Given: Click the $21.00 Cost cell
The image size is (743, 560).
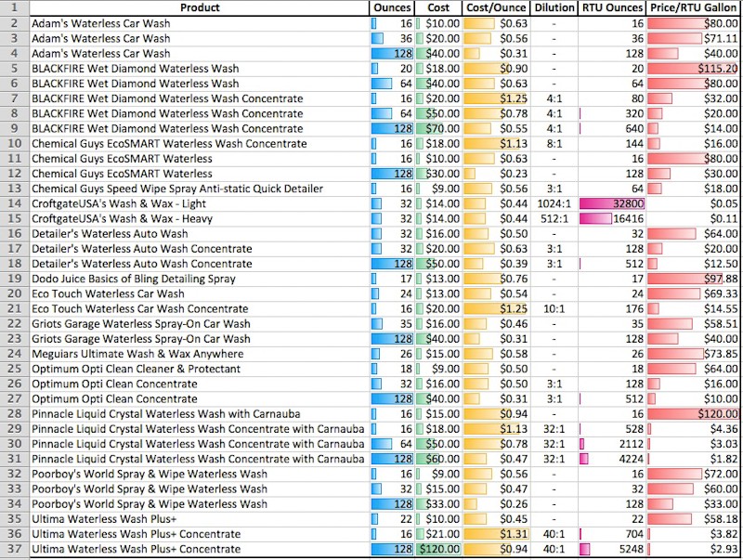Looking at the screenshot, I should click(438, 534).
